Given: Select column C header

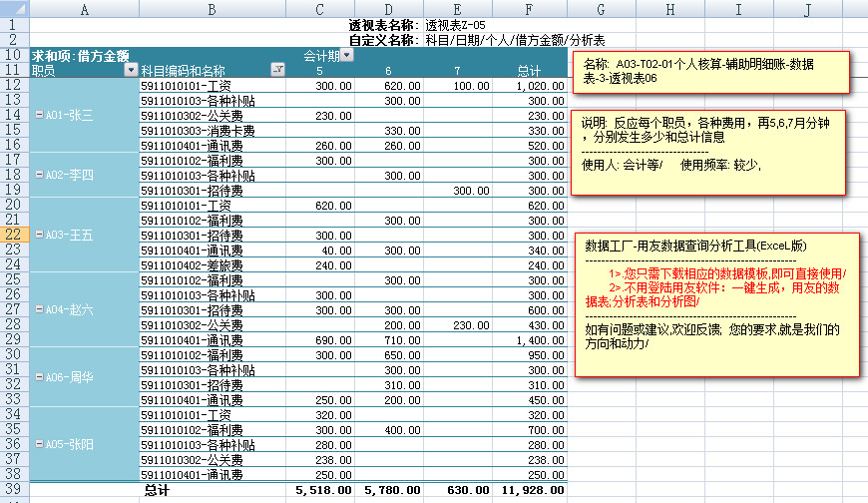Looking at the screenshot, I should tap(319, 9).
